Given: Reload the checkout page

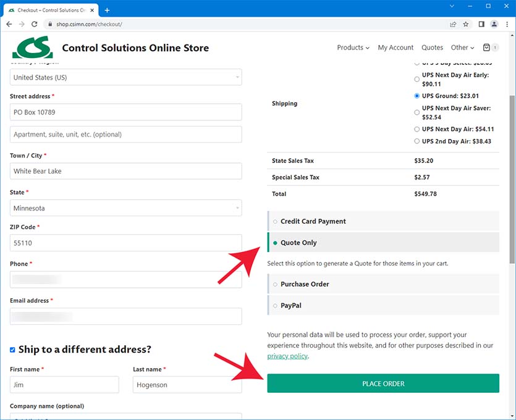Looking at the screenshot, I should tap(34, 24).
